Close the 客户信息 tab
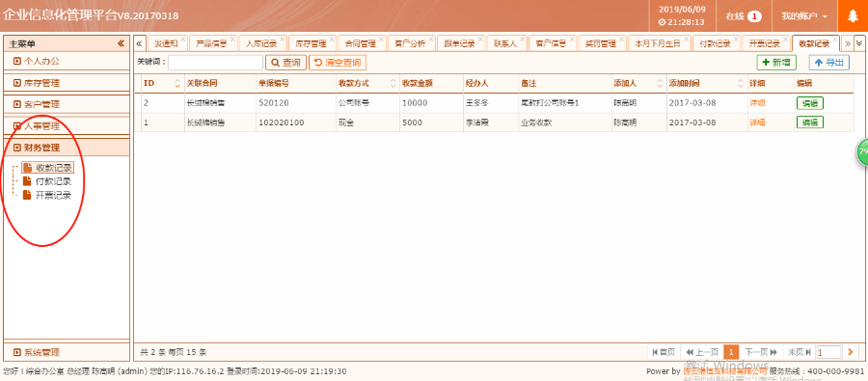Viewport: 868px width, 381px height. (x=571, y=39)
